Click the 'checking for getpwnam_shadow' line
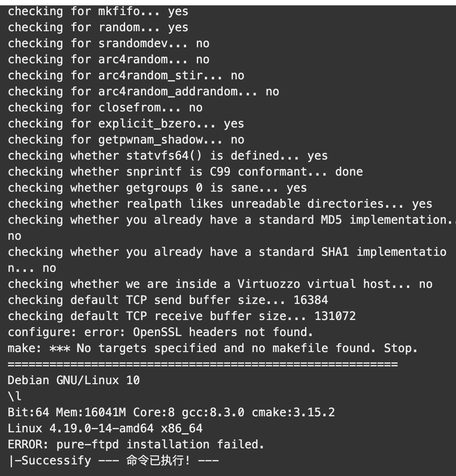This screenshot has height=476, width=456. pyautogui.click(x=126, y=140)
